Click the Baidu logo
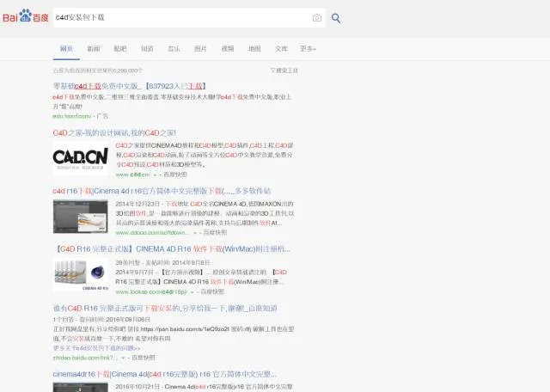The image size is (550, 392). 26,16
